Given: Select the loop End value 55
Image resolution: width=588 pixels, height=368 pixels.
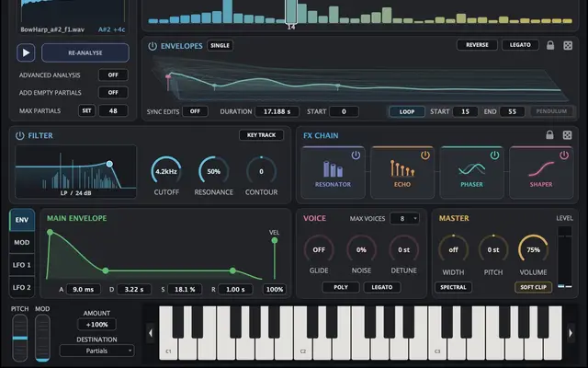Looking at the screenshot, I should [x=512, y=111].
